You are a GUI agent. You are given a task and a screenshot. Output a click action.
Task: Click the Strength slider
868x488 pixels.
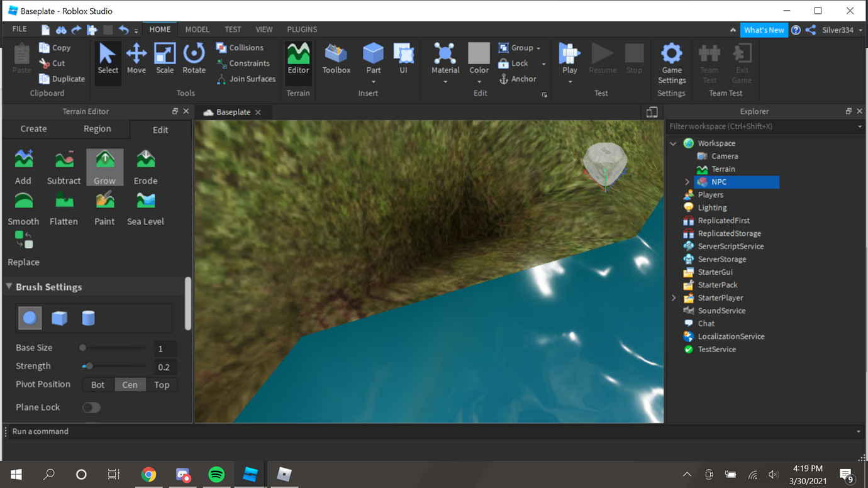pyautogui.click(x=114, y=366)
